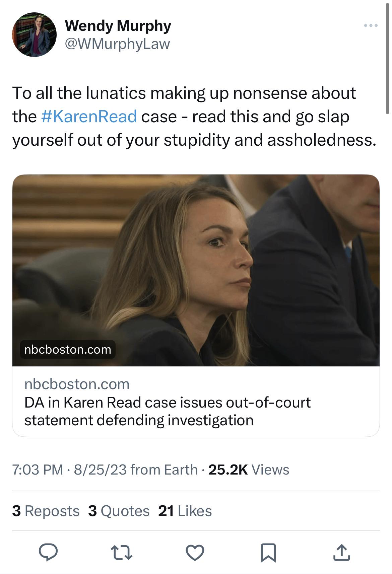The image size is (392, 574).
Task: Open the nbcboston.com article image
Action: tap(196, 270)
